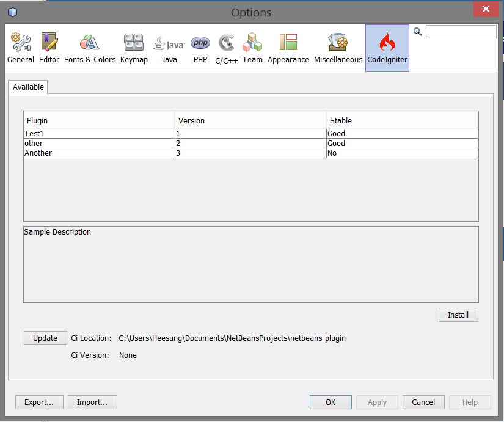The height and width of the screenshot is (422, 504).
Task: Click the Import... button
Action: [x=92, y=402]
